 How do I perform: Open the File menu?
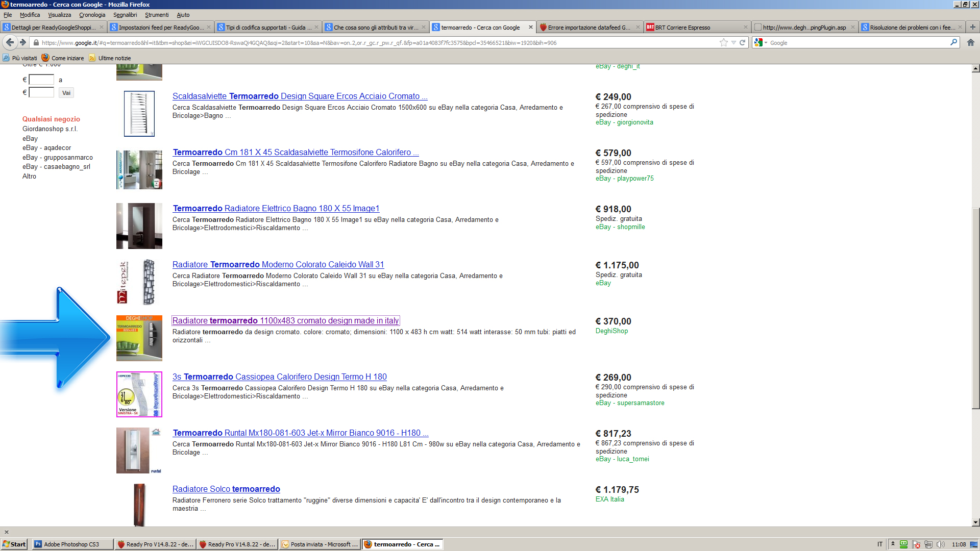8,15
